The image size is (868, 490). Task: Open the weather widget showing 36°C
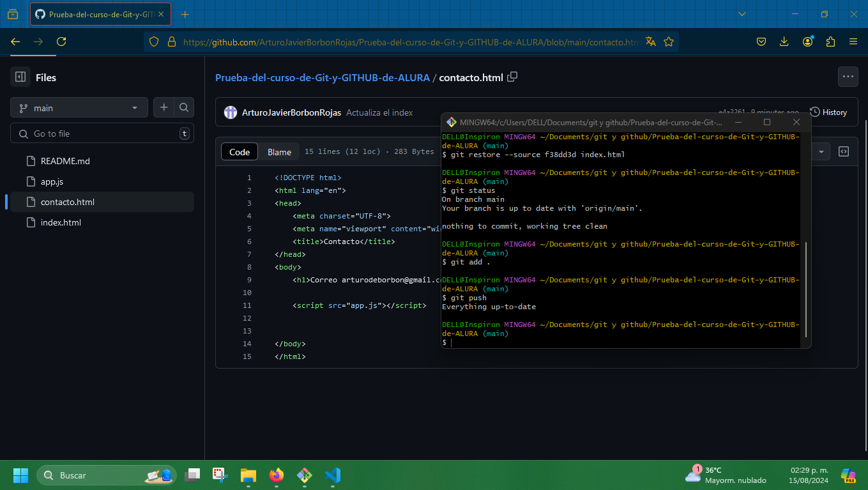(726, 475)
